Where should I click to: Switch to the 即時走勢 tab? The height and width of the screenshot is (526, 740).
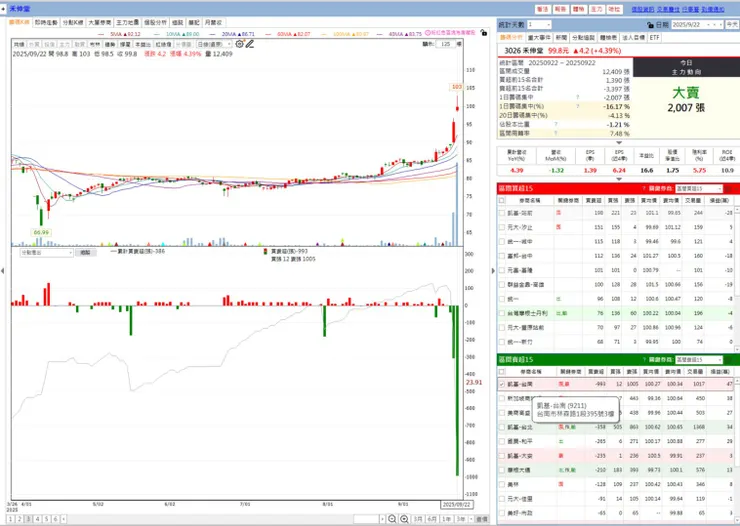click(x=46, y=22)
